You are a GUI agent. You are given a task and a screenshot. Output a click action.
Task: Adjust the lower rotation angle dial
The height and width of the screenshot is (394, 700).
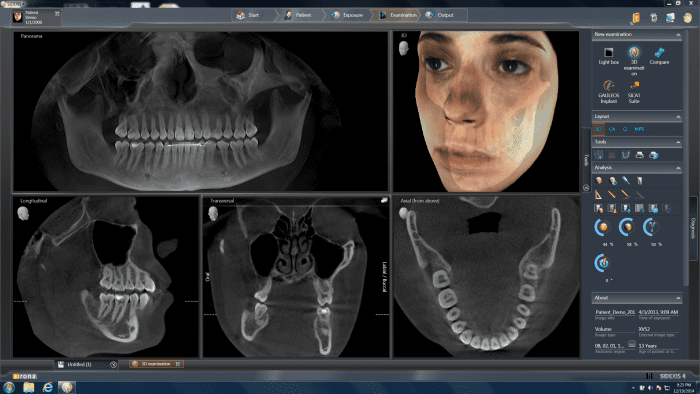(x=603, y=263)
